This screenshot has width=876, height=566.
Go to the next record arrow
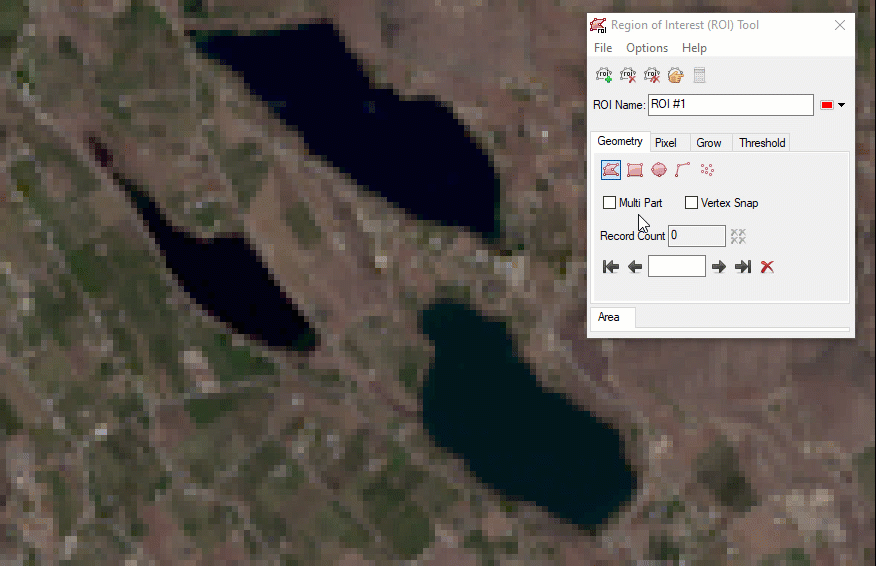(x=718, y=267)
